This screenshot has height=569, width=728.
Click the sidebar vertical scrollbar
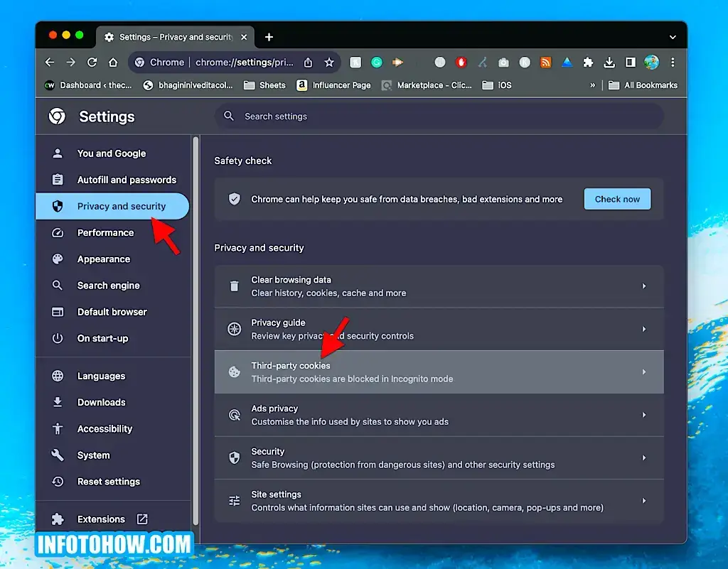coord(196,330)
